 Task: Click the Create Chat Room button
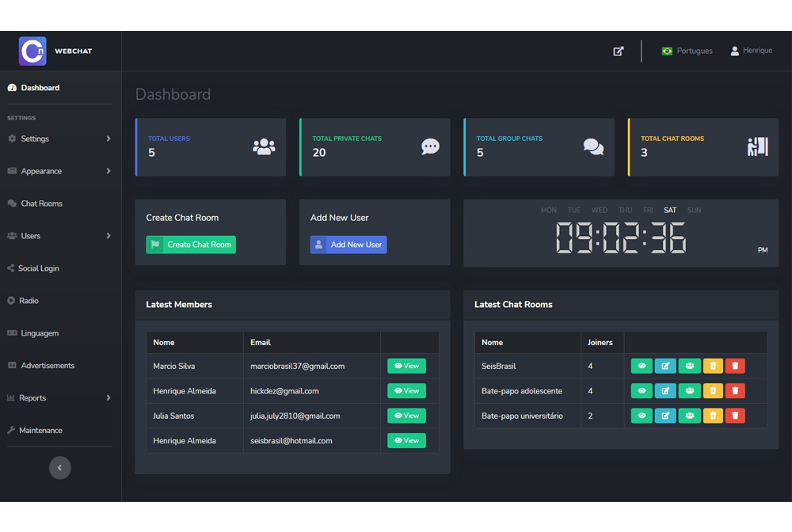coord(191,245)
